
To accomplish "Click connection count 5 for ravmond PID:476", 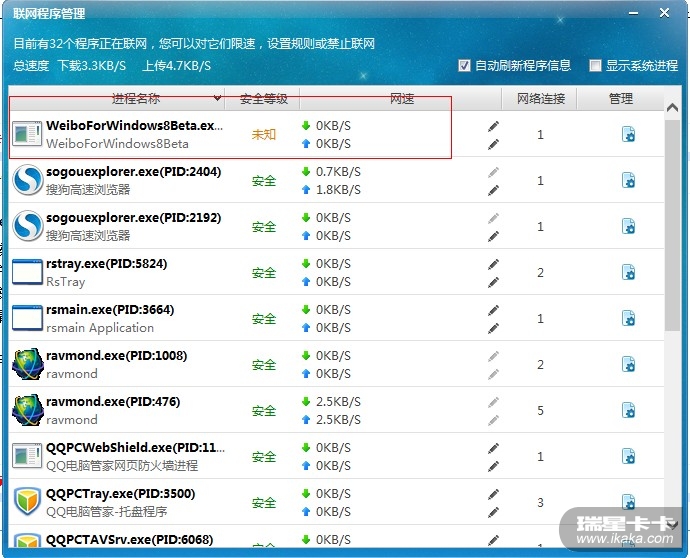I will [x=540, y=411].
